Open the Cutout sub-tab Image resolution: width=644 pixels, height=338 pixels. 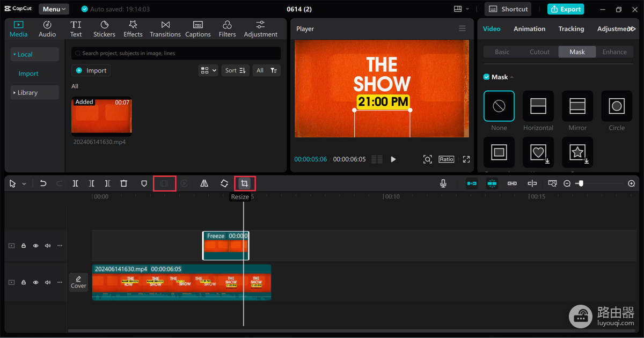click(x=539, y=52)
